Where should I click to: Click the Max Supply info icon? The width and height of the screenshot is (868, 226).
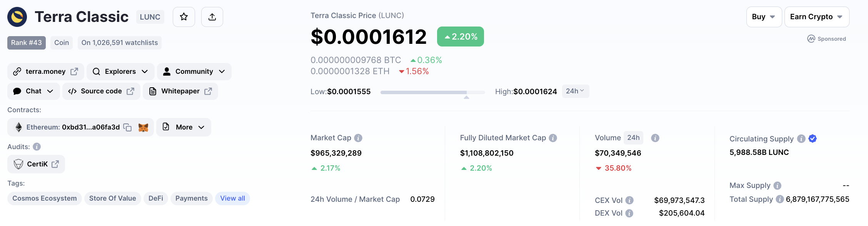pyautogui.click(x=777, y=186)
